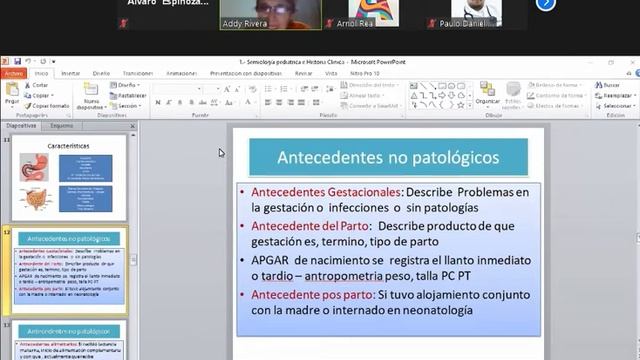Click the Save icon in quick access toolbar
This screenshot has height=360, width=640.
click(17, 61)
